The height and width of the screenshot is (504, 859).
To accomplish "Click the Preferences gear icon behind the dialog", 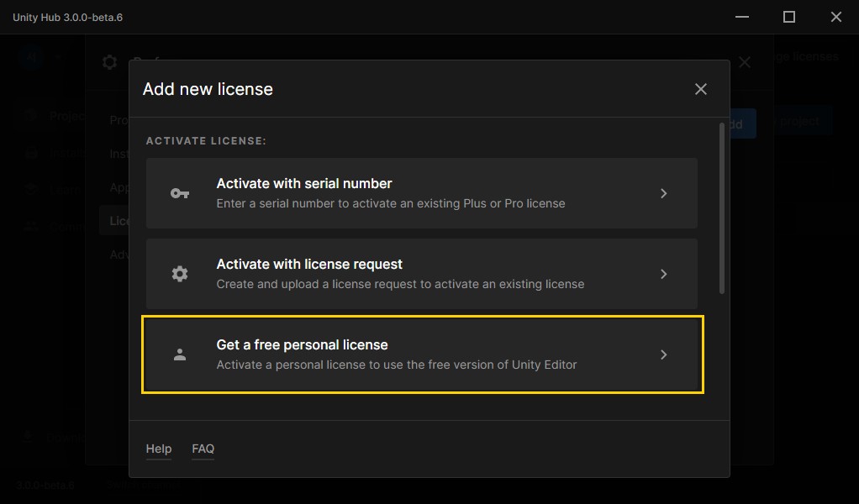I will tap(109, 62).
